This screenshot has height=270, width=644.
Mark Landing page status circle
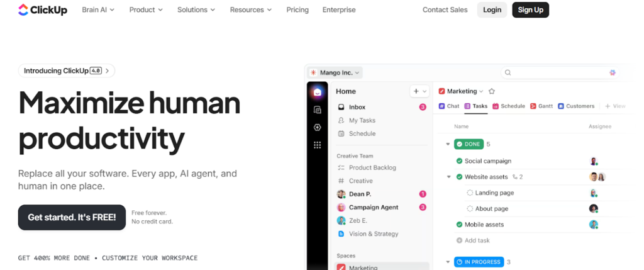point(470,193)
